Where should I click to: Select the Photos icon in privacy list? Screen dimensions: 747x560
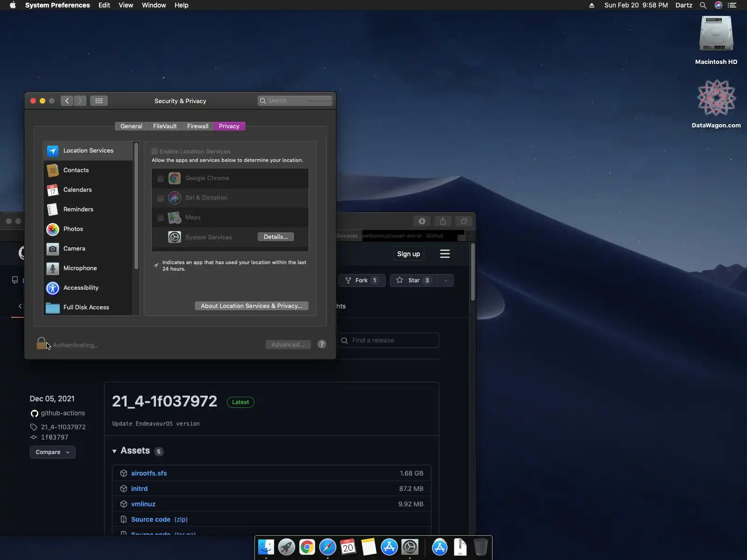[x=53, y=229]
